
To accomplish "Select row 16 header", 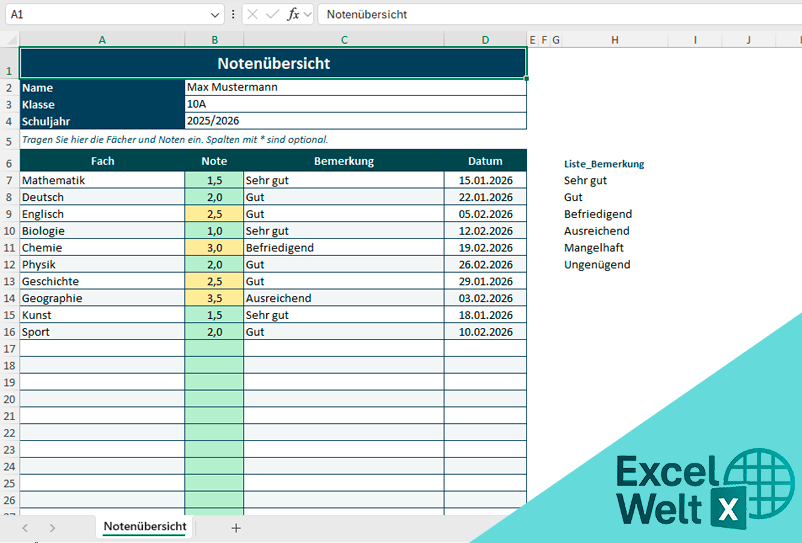I will [x=9, y=332].
